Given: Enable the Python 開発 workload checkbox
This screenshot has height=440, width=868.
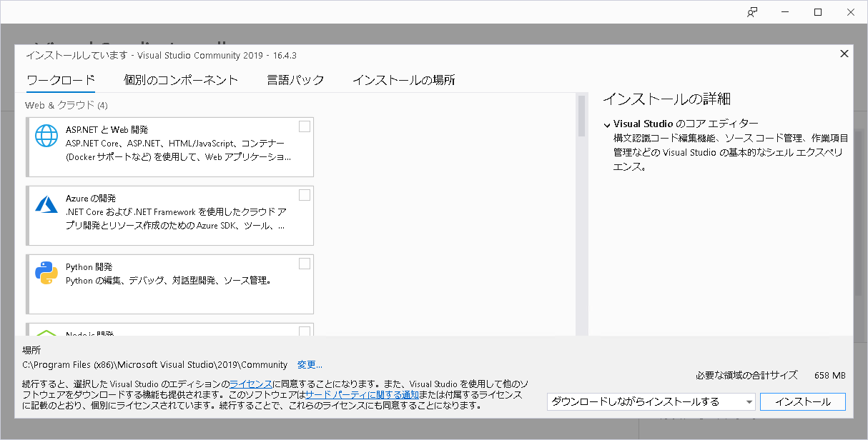Looking at the screenshot, I should tap(305, 264).
